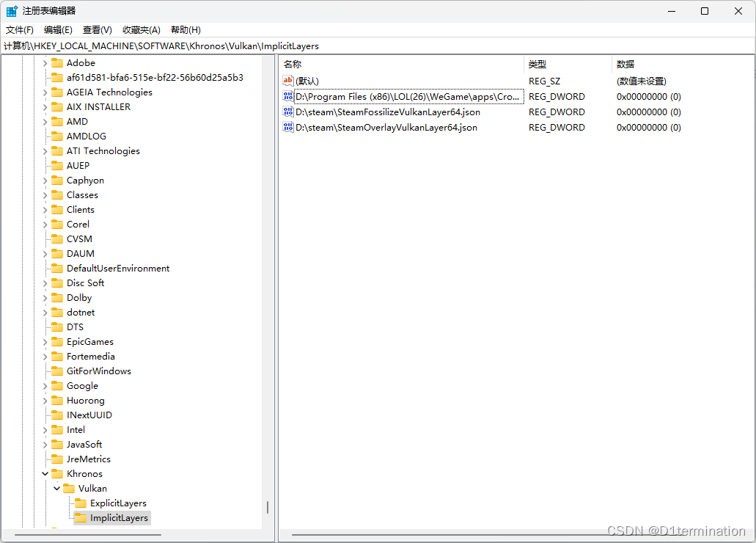This screenshot has height=543, width=756.
Task: Select the CVSM folder icon
Action: (x=57, y=239)
